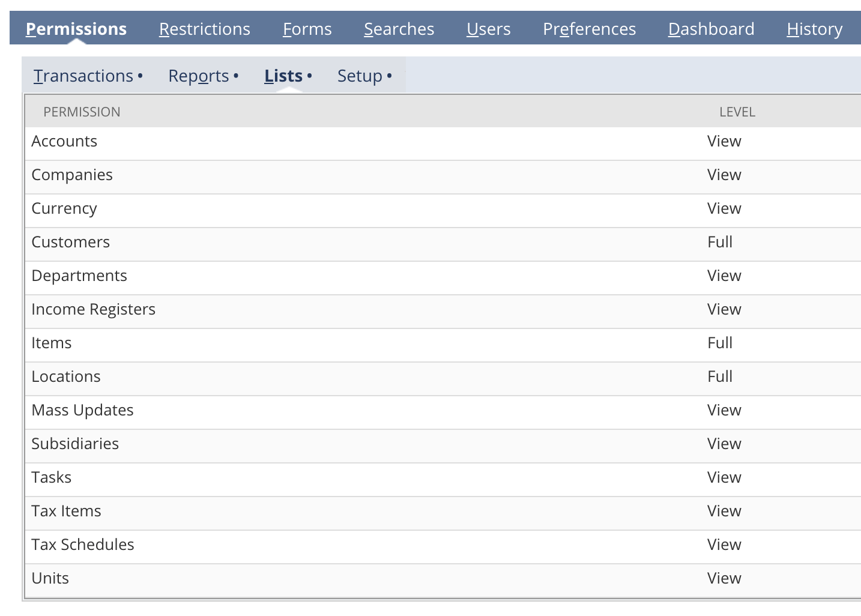Image resolution: width=861 pixels, height=616 pixels.
Task: Select the Tax Items permission
Action: (x=66, y=511)
